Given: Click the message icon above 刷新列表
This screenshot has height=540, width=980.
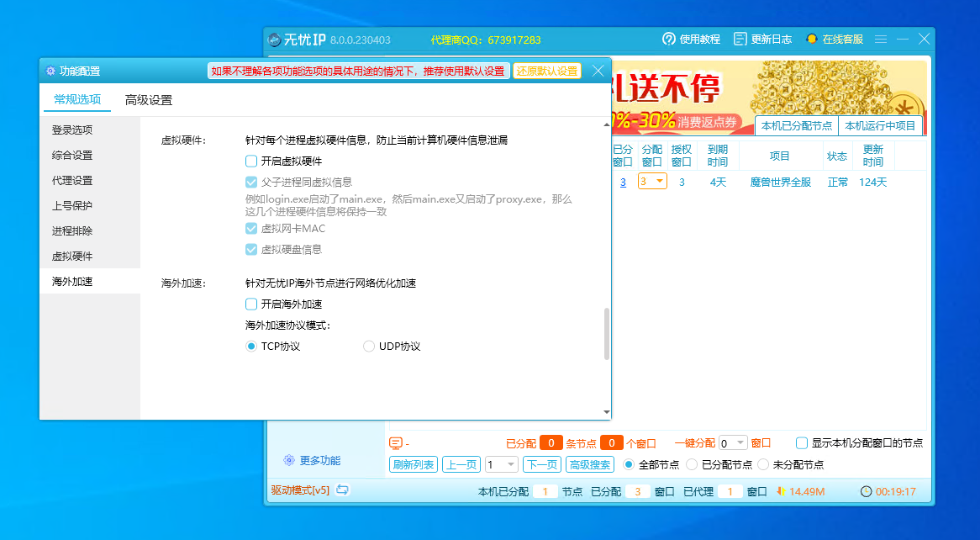Looking at the screenshot, I should (396, 443).
